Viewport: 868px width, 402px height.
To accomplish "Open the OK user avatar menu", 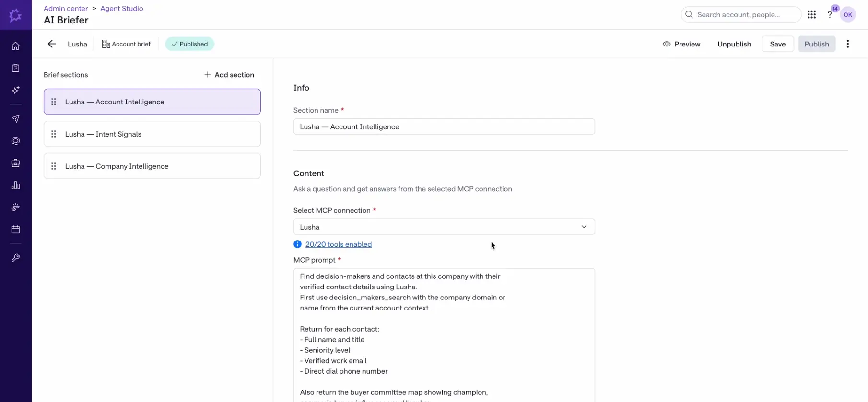I will coord(848,15).
